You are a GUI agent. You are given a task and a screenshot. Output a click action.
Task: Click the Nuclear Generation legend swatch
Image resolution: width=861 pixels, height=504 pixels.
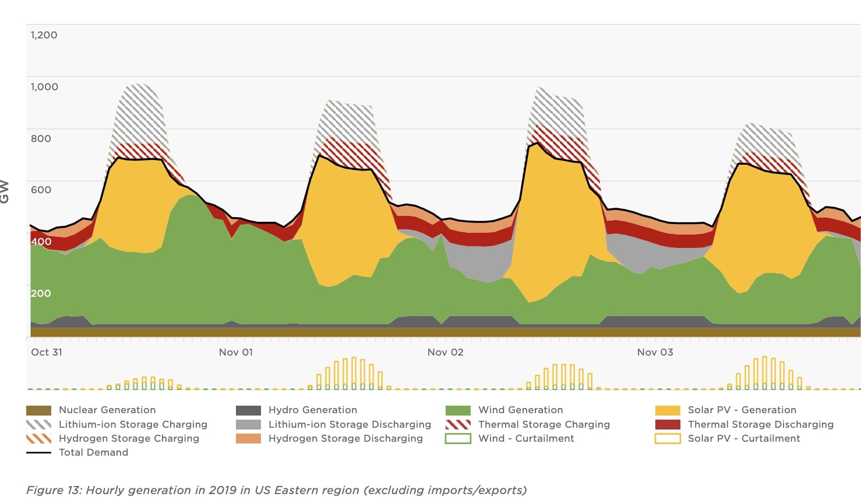tap(38, 410)
